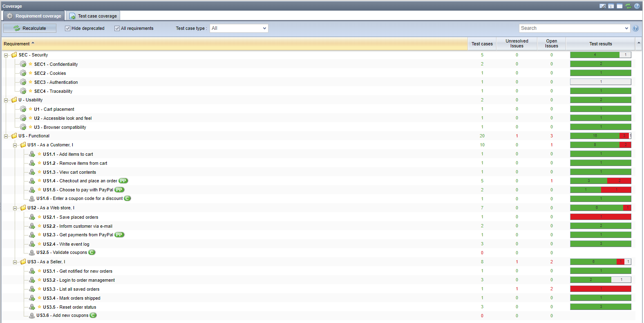Viewport: 644px width, 323px height.
Task: Click the C badge on US2.5 Validate coupons
Action: 92,252
